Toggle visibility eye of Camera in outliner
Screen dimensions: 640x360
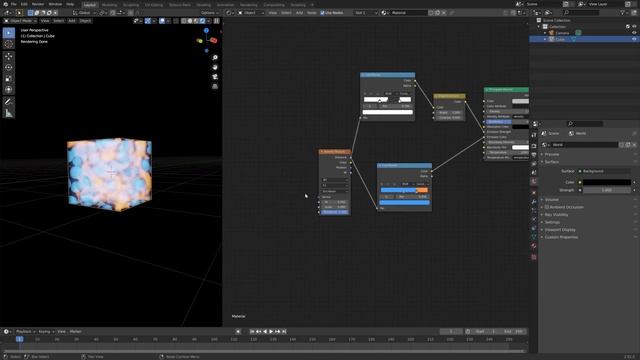(634, 33)
